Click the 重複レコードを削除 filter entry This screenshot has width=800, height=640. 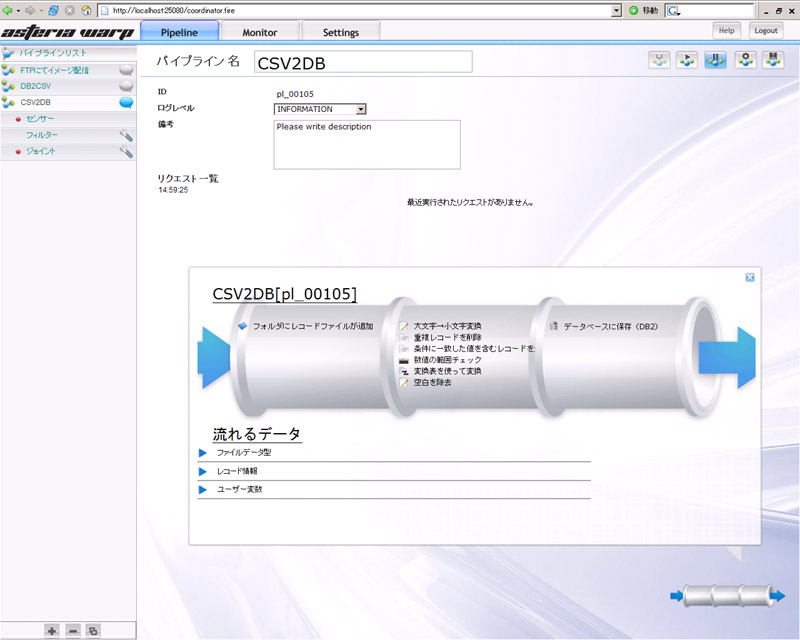(x=447, y=337)
